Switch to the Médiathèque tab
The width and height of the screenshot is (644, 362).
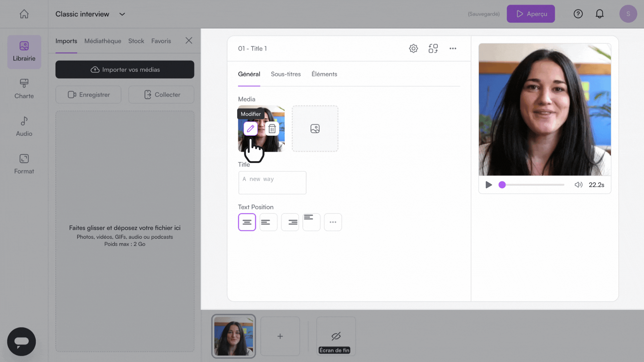click(103, 41)
